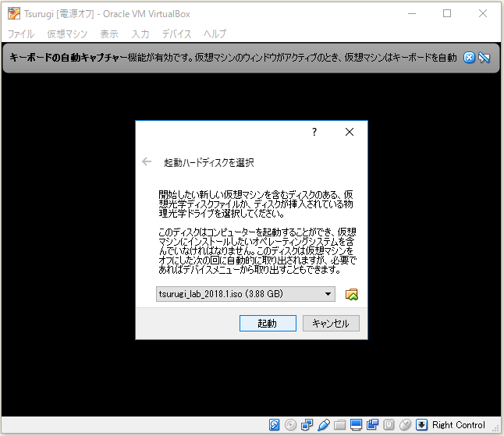The width and height of the screenshot is (504, 436).
Task: Click the keyboard auto-capture notification text
Action: click(x=233, y=58)
